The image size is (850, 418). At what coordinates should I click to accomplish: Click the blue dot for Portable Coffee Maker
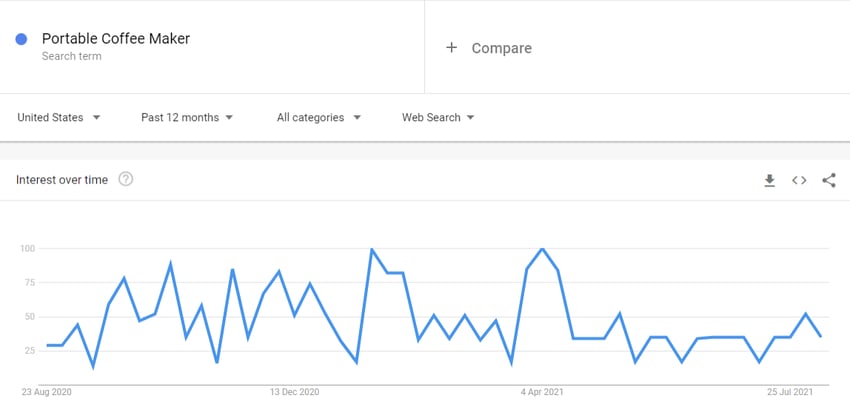[x=21, y=39]
